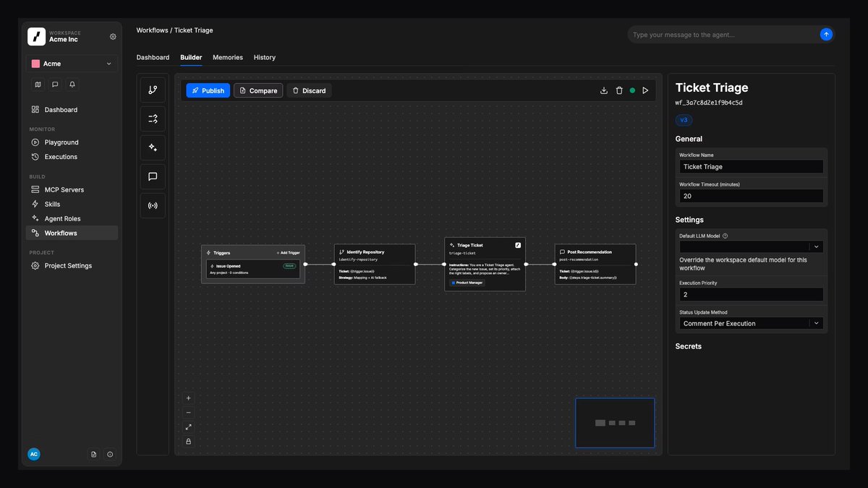Click the Compare button
Image resolution: width=868 pixels, height=488 pixels.
click(258, 90)
